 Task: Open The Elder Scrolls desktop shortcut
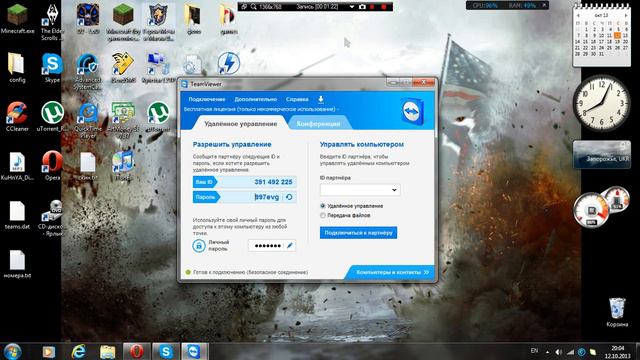52,22
